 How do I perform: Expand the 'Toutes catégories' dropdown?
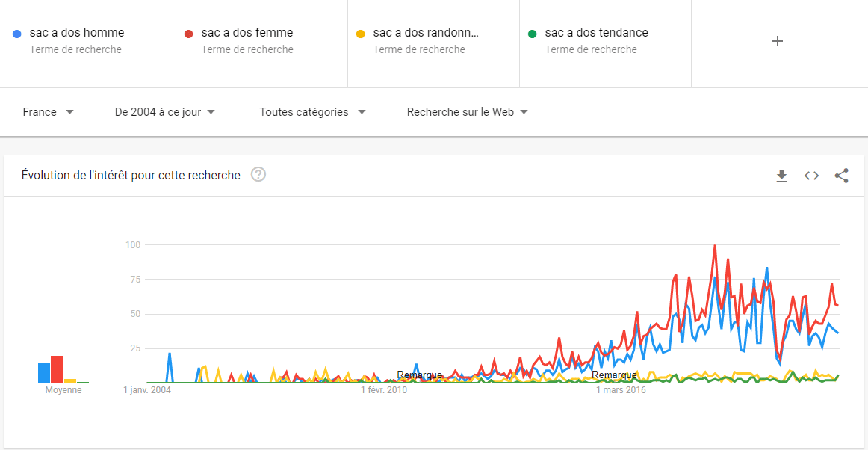312,112
